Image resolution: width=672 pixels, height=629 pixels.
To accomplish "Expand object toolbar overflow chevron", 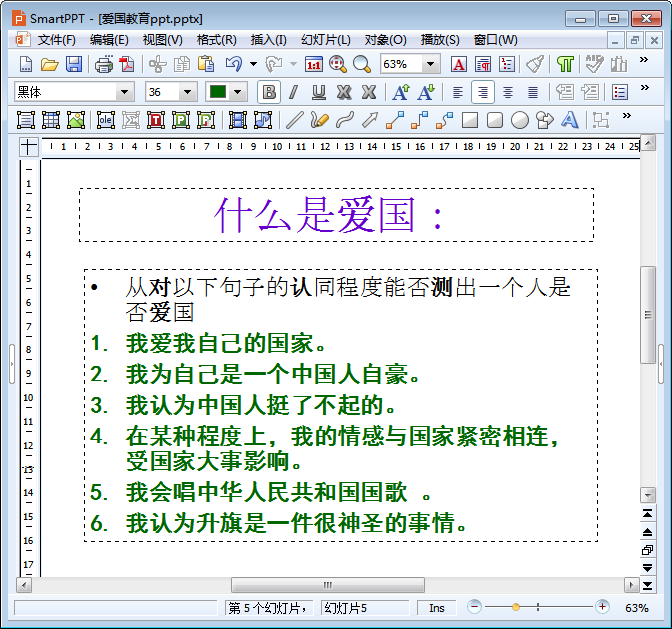I will point(627,115).
